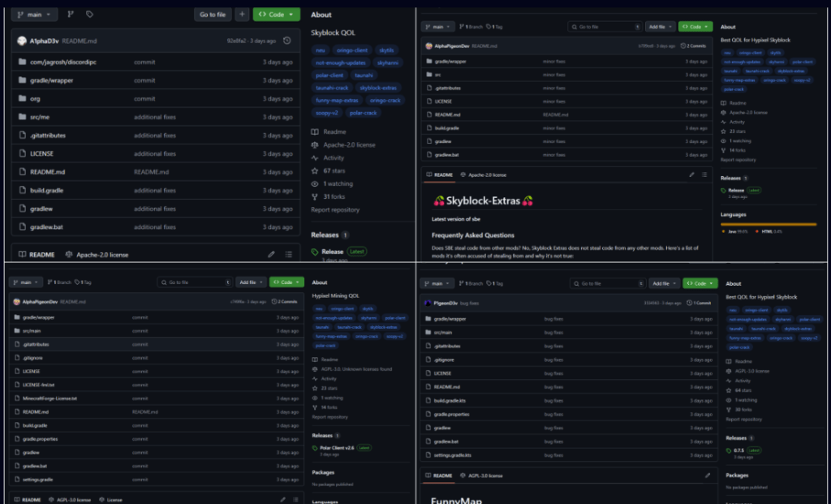Click Go to file search in Skyblock-Extras repo
This screenshot has height=504, width=831.
click(x=604, y=27)
